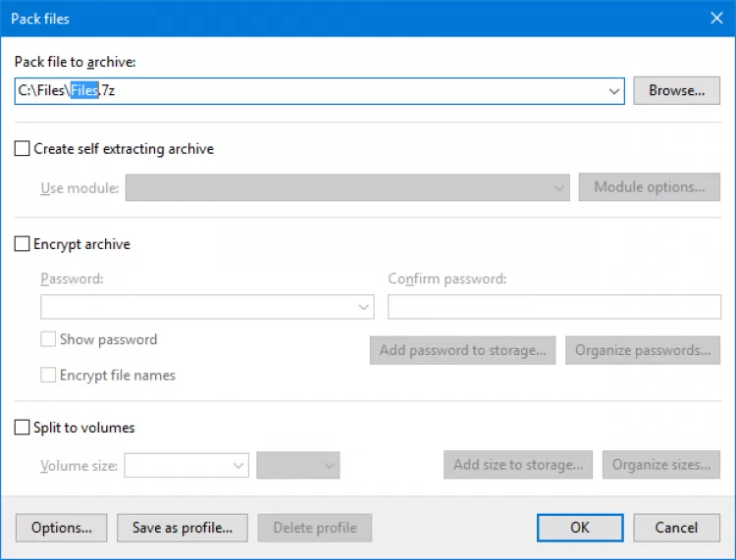Expand the archive path dropdown arrow
736x560 pixels.
tap(614, 91)
